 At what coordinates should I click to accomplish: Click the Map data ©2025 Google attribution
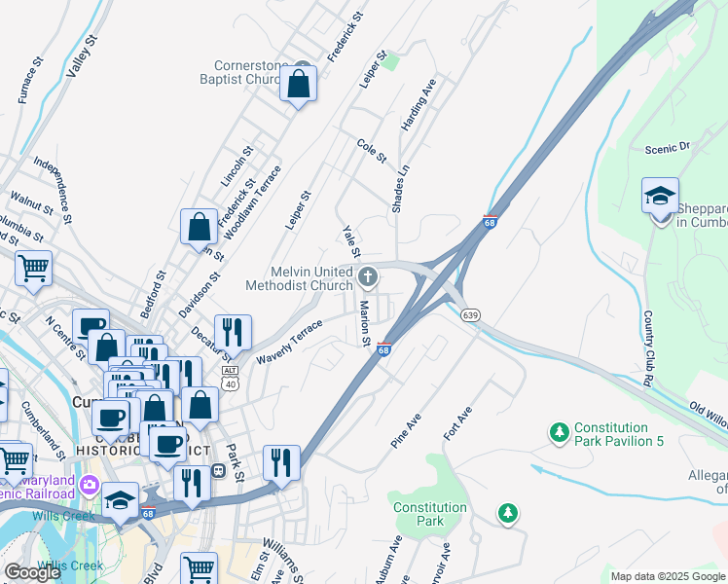669,577
